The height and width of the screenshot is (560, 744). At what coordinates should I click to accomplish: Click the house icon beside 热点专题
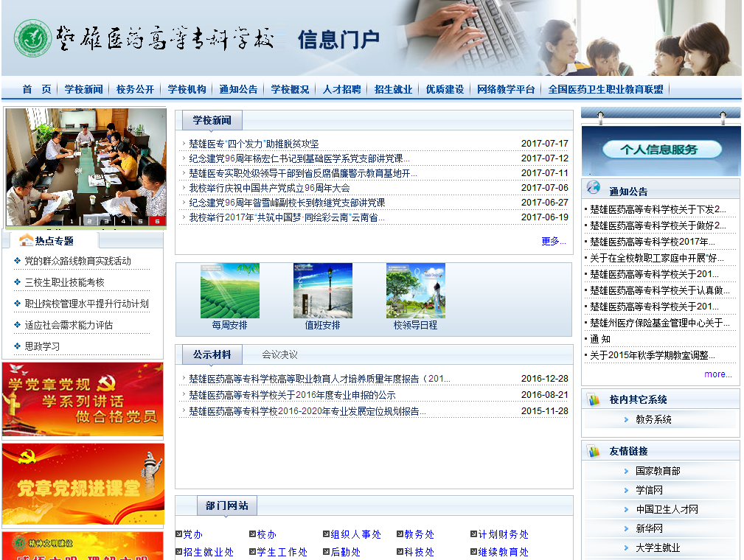[27, 240]
